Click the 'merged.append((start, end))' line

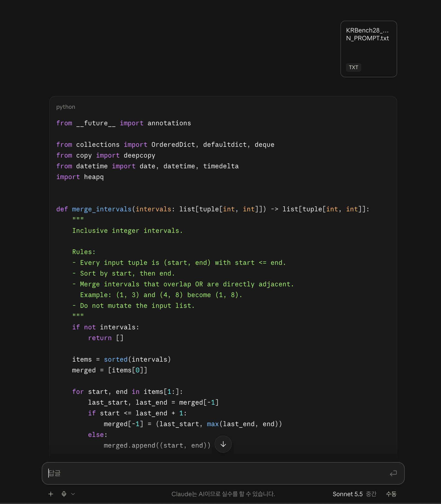click(157, 445)
